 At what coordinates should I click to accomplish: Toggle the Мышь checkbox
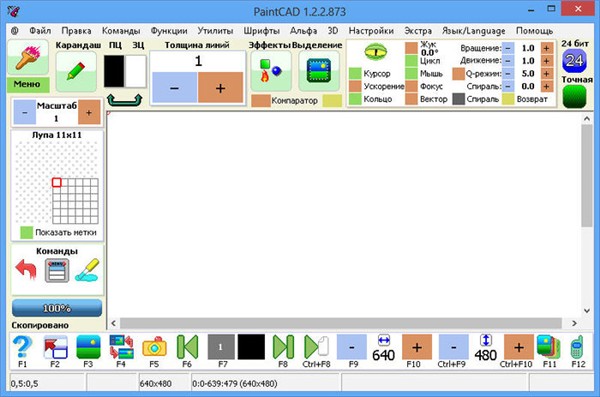[x=411, y=74]
